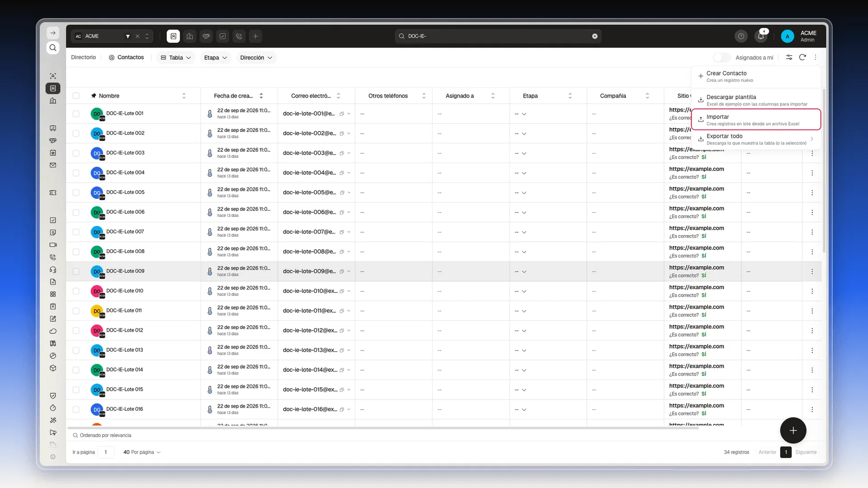Open the https://example.com link for DOC-IE-Lote 006
Viewport: 868px width, 488px height.
[696, 208]
